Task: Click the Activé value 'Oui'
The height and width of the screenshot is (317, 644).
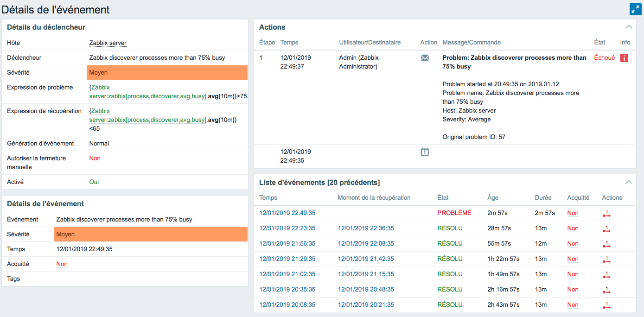Action: [x=94, y=182]
